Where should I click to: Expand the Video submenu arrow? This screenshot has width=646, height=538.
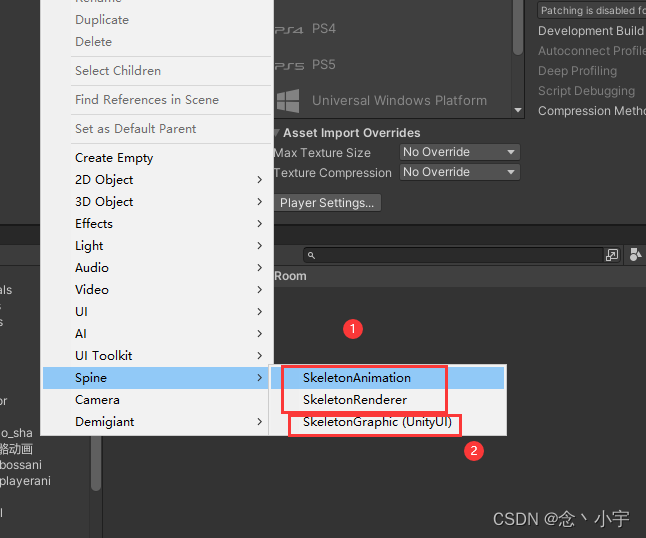point(260,290)
